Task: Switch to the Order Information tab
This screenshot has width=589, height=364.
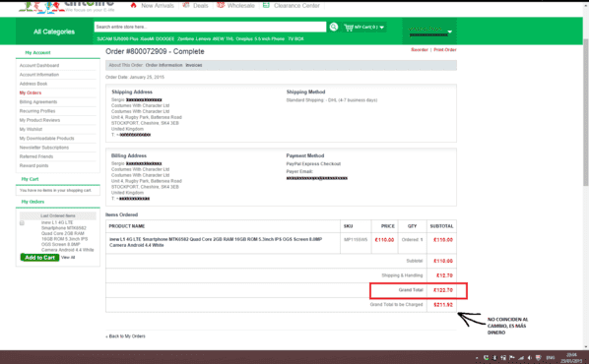Action: pyautogui.click(x=164, y=65)
